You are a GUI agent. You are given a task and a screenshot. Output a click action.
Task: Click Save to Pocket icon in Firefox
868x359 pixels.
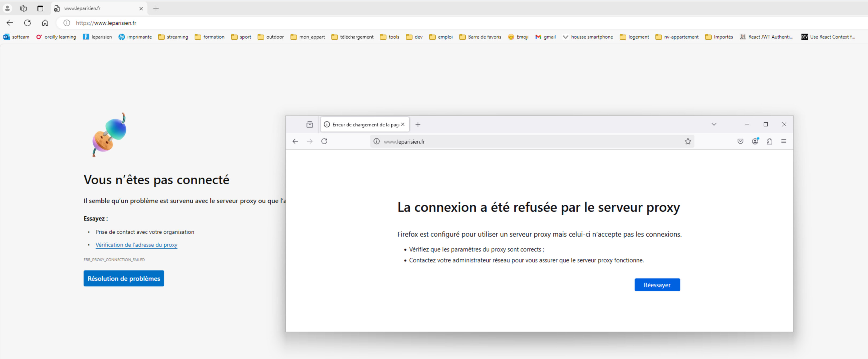click(x=740, y=142)
